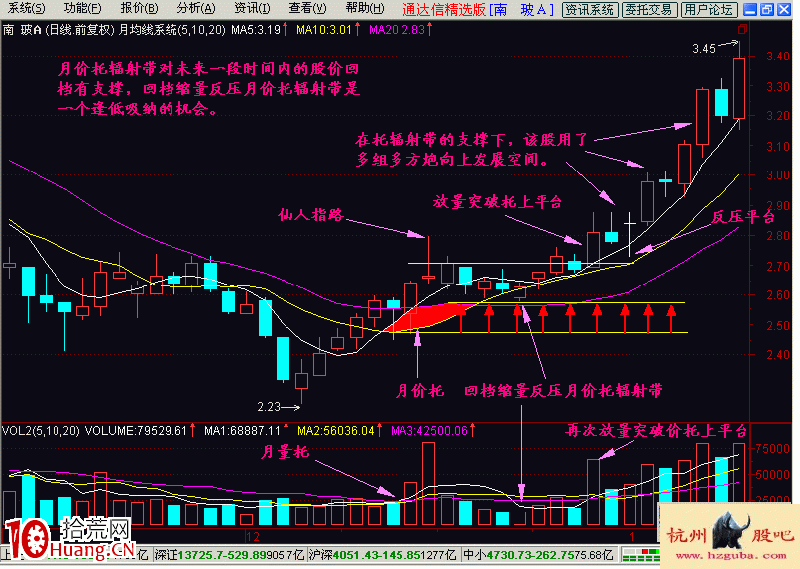
Task: Click the MA2:56036.04 volume value
Action: [x=336, y=431]
